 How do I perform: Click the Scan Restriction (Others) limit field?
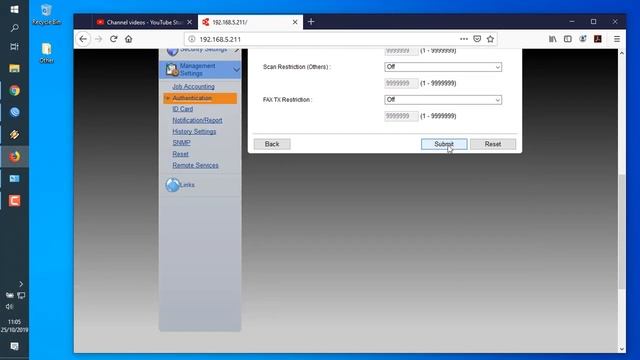[401, 83]
